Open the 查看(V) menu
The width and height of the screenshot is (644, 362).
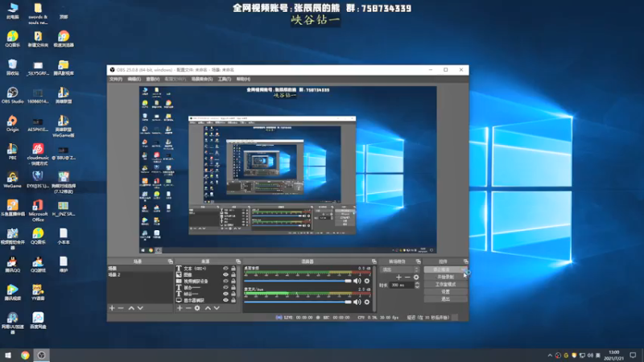click(x=153, y=79)
